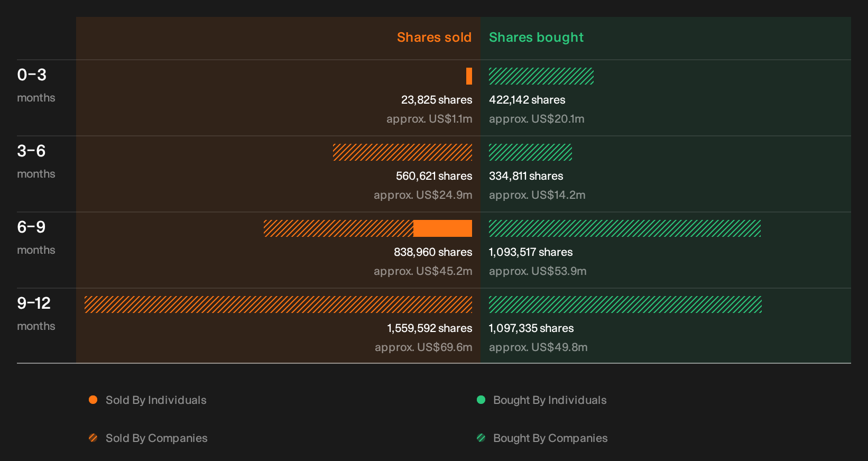Click the "1,093,517 shares" value
Image resolution: width=868 pixels, height=461 pixels.
coord(531,252)
